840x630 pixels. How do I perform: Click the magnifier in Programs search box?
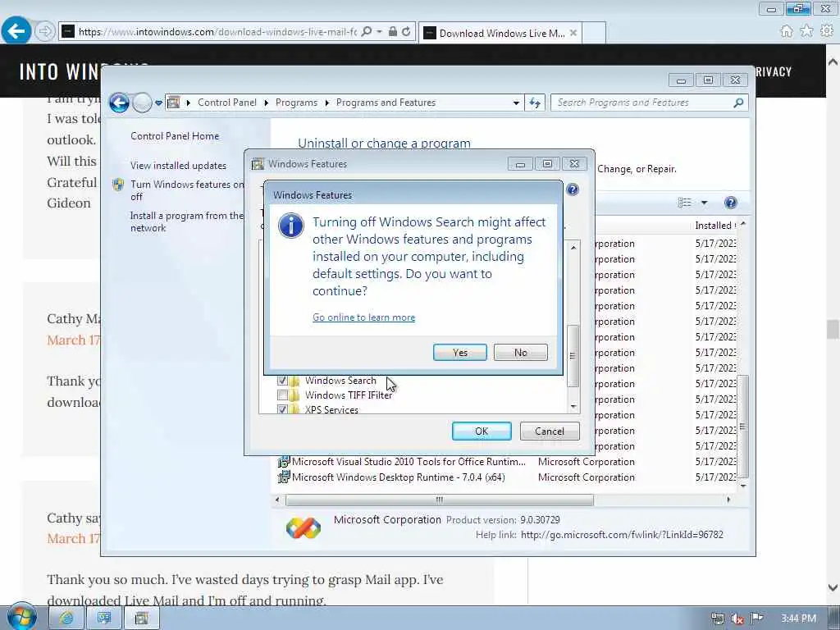[738, 103]
